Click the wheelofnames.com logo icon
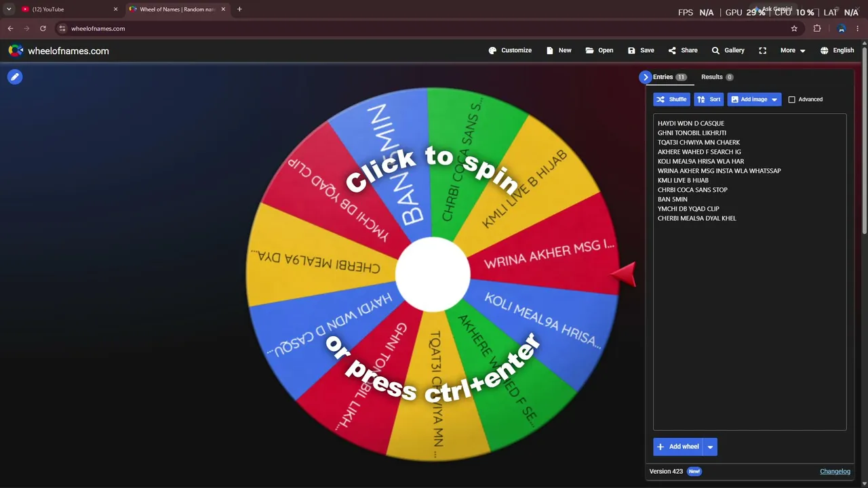The height and width of the screenshot is (488, 868). (x=16, y=51)
